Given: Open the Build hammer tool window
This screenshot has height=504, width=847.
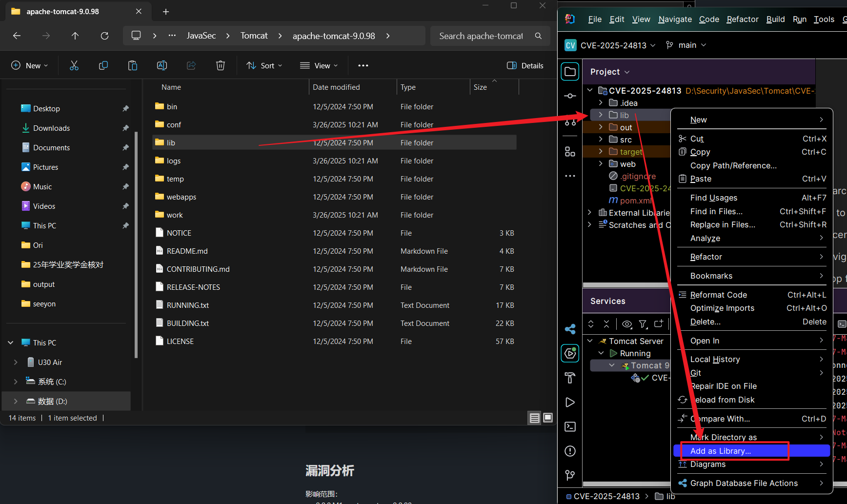Looking at the screenshot, I should (570, 378).
